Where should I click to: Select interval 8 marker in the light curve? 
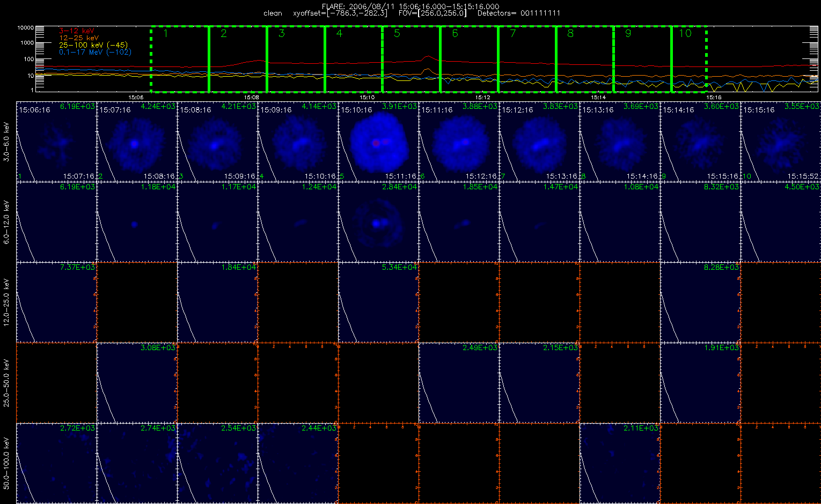point(570,34)
